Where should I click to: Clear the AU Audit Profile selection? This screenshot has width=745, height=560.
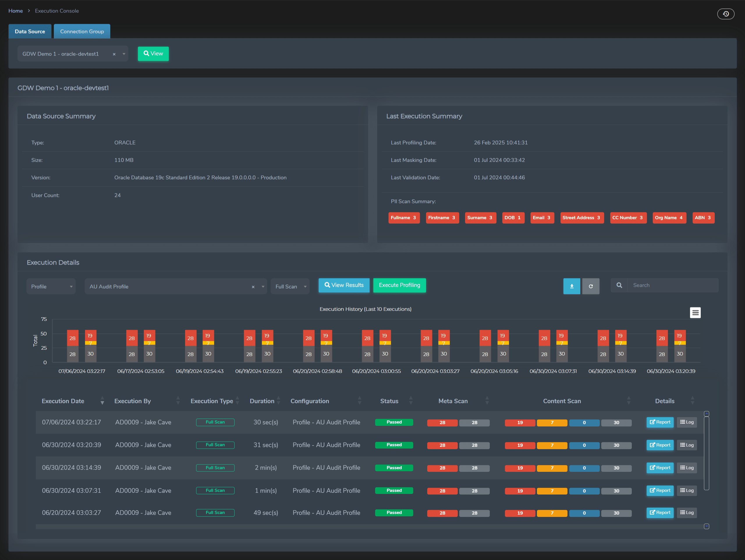(253, 287)
